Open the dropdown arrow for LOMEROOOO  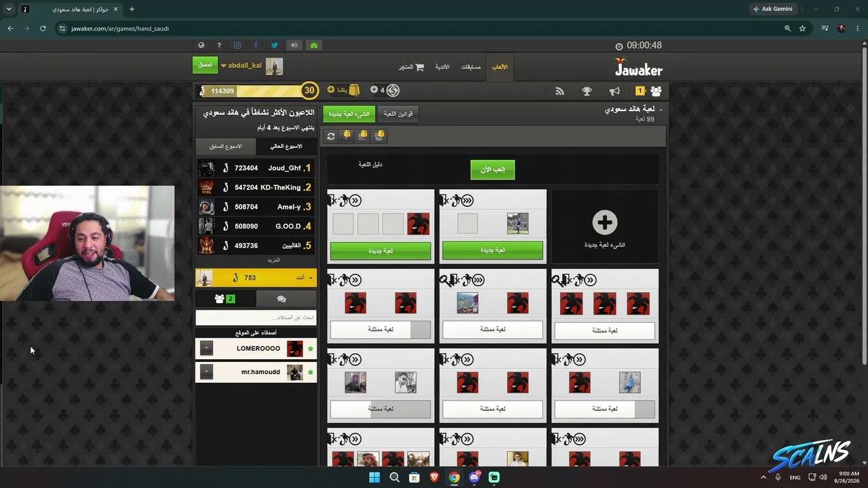click(x=207, y=348)
